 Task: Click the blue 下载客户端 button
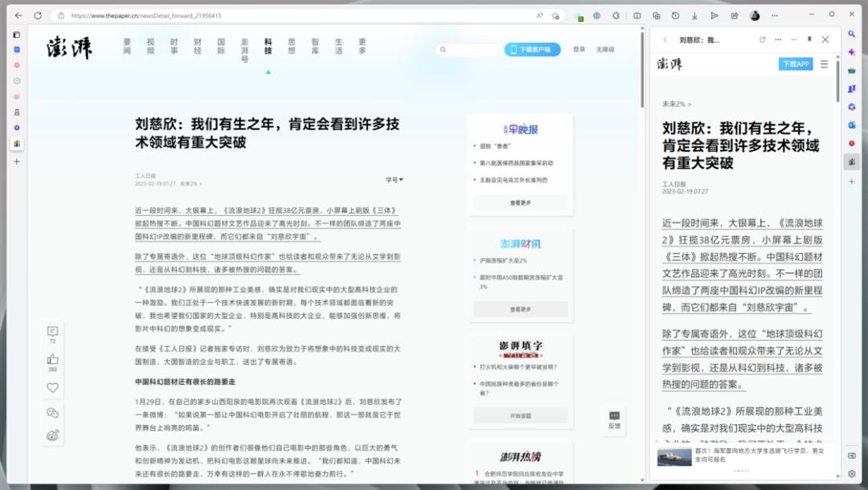point(532,50)
